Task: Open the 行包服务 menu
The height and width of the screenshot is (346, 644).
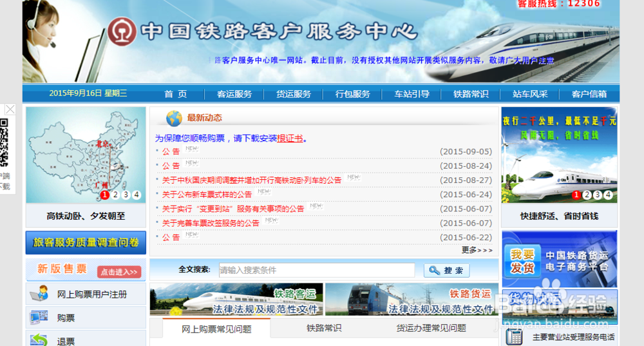Action: point(352,94)
